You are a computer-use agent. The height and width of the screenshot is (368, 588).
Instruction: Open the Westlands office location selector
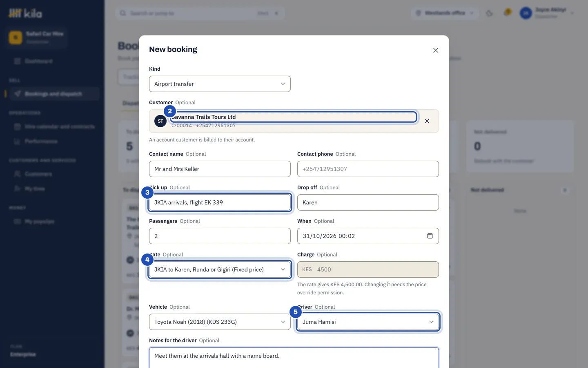point(445,13)
